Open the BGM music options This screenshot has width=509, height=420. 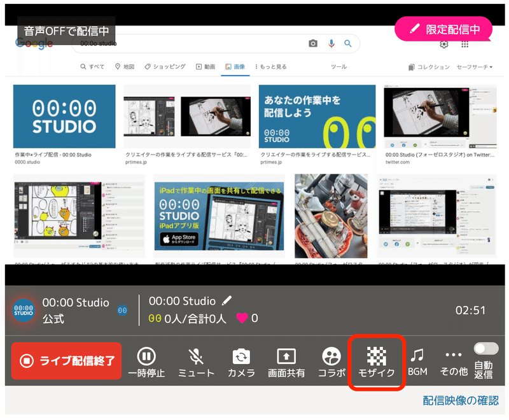417,362
